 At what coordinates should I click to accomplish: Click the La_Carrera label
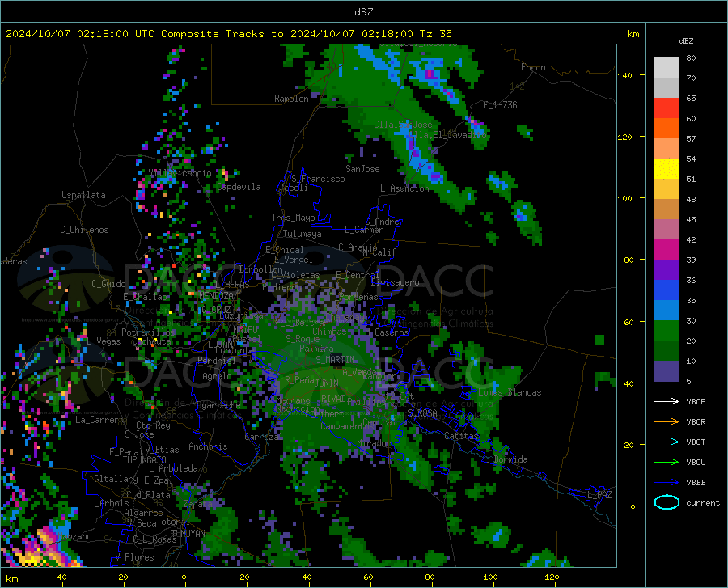[99, 420]
